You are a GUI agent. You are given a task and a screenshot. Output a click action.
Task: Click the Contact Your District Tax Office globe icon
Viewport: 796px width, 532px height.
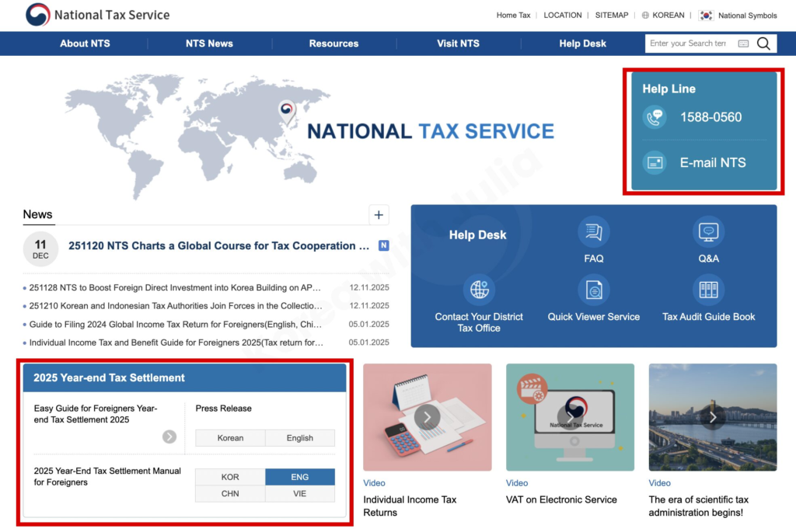click(x=479, y=290)
